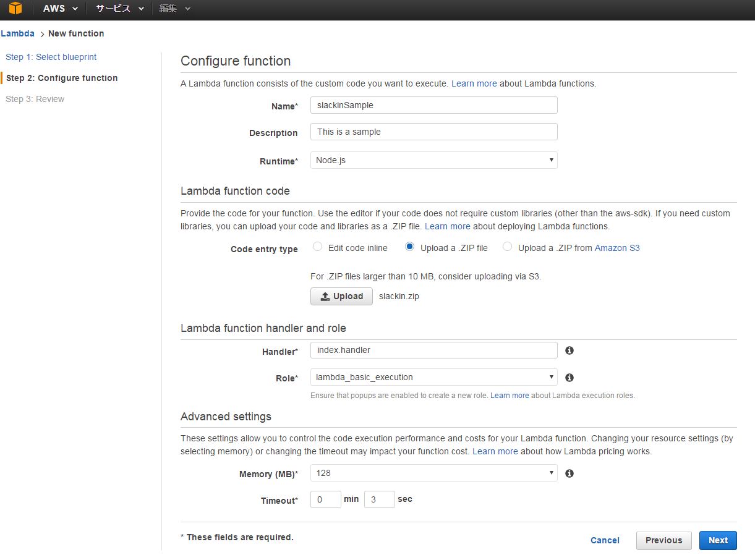Choose Upload a .ZIP from Amazon S3 radio

point(507,247)
